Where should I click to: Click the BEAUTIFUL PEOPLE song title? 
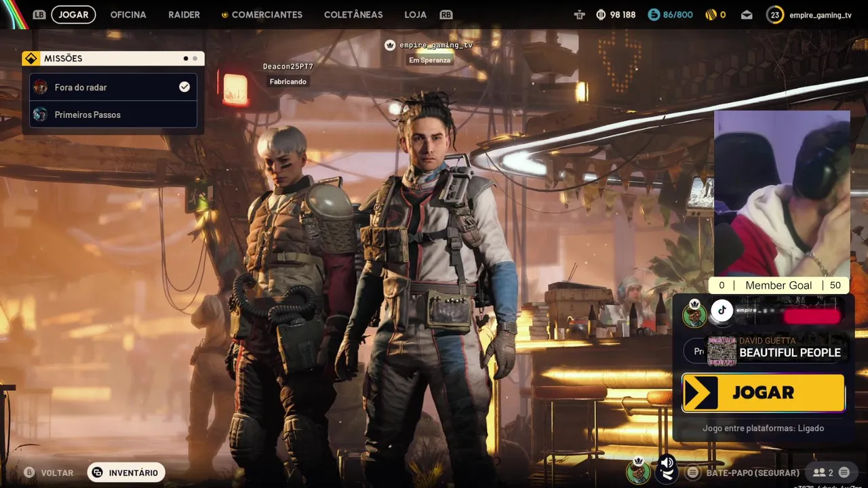coord(790,352)
